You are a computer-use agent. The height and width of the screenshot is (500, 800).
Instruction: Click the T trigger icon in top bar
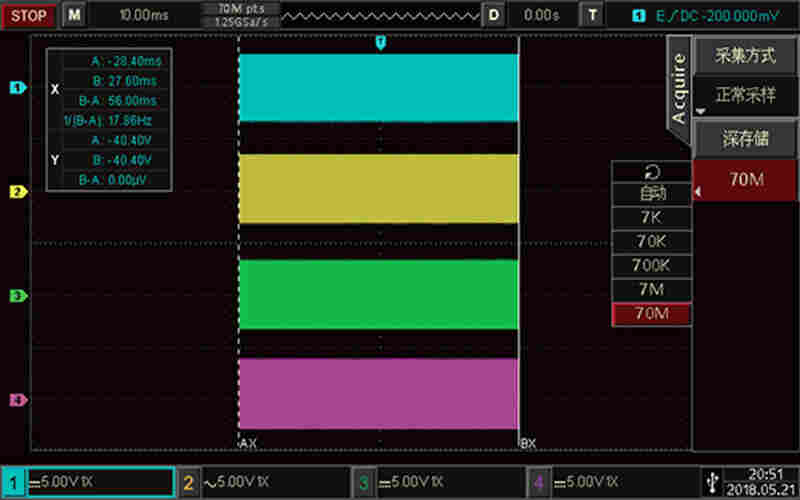coord(593,15)
